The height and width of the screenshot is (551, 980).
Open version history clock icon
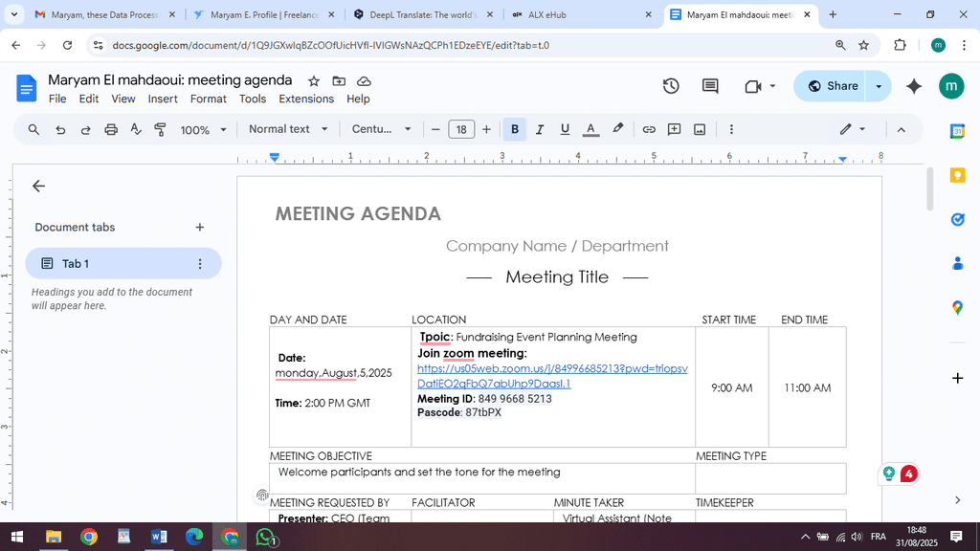pyautogui.click(x=671, y=86)
